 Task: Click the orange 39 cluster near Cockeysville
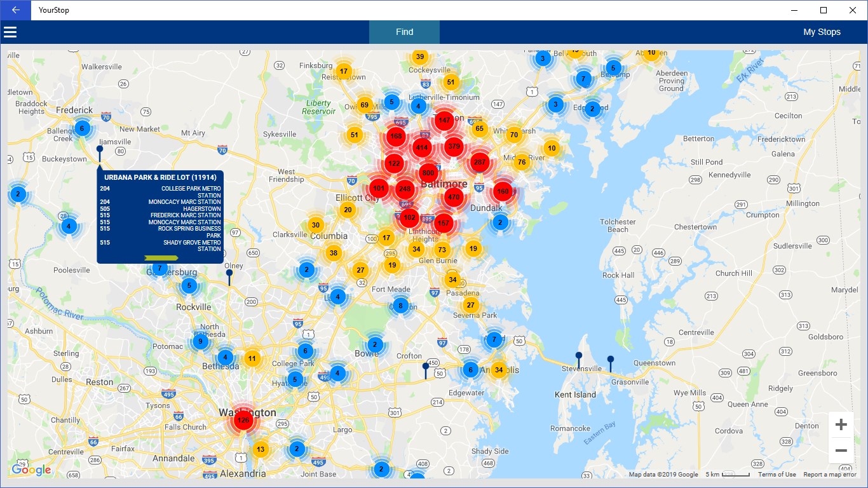(419, 57)
